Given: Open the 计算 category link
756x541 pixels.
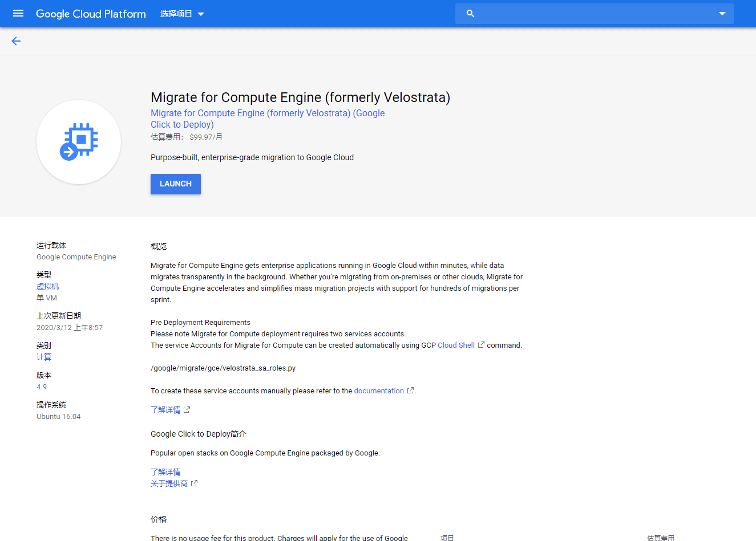Looking at the screenshot, I should pos(44,357).
